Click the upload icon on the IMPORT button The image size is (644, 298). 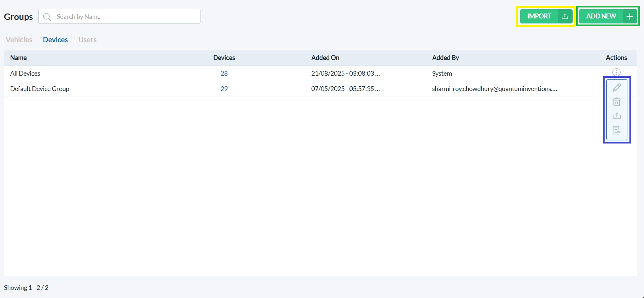(565, 16)
